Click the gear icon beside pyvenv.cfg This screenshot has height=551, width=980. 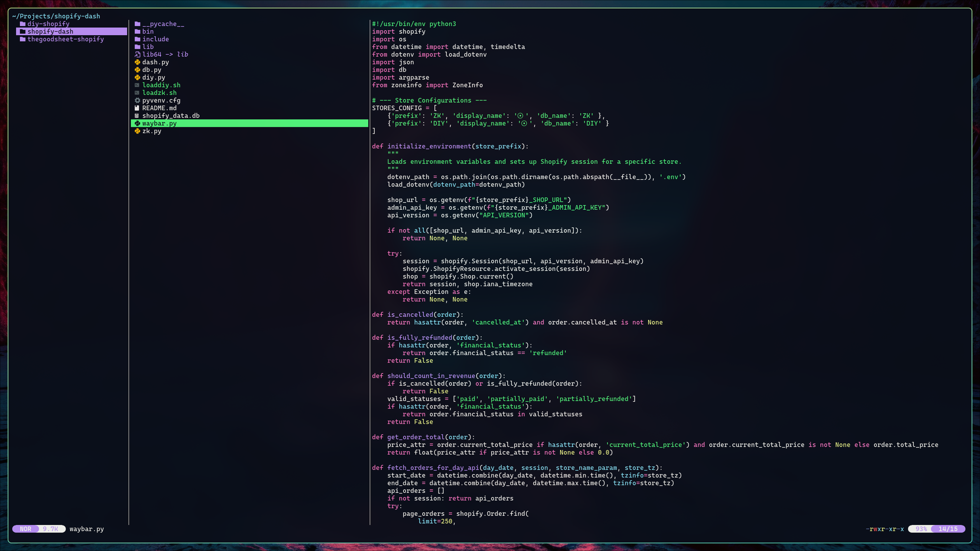pos(138,100)
